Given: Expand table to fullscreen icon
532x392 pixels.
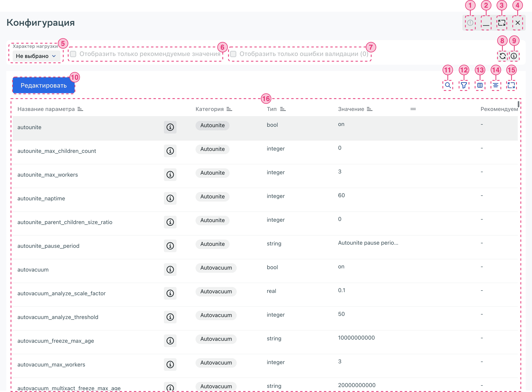Looking at the screenshot, I should 511,85.
